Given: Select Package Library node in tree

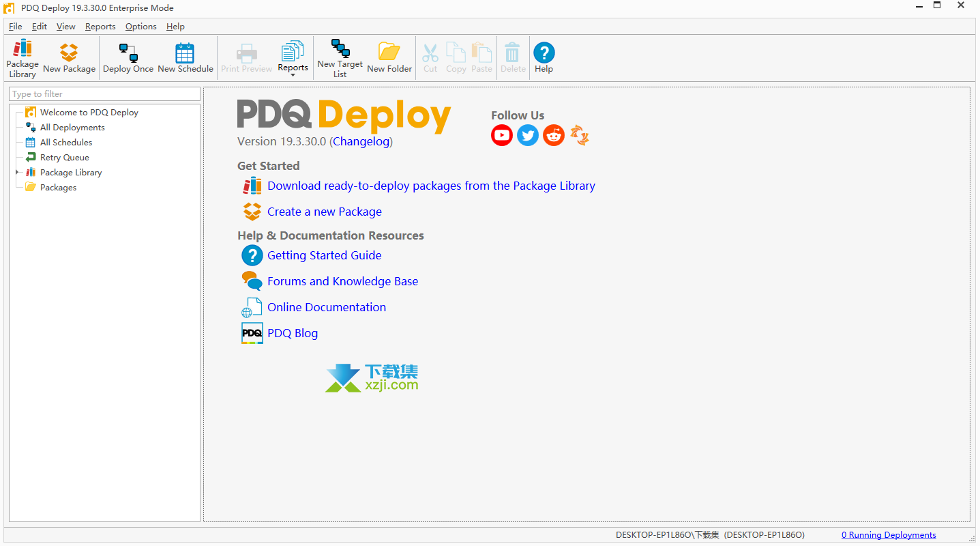Looking at the screenshot, I should point(71,173).
